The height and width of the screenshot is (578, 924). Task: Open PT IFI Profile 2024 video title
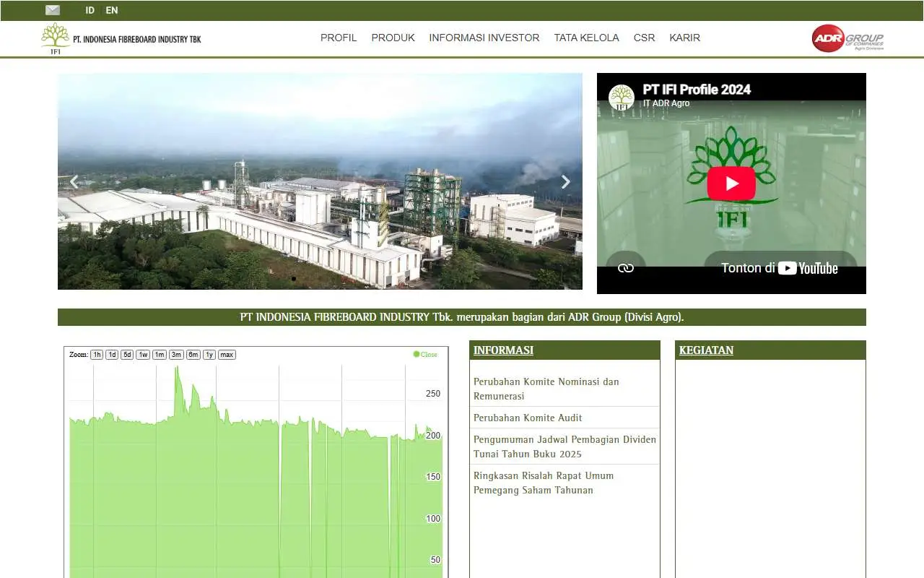(x=697, y=90)
